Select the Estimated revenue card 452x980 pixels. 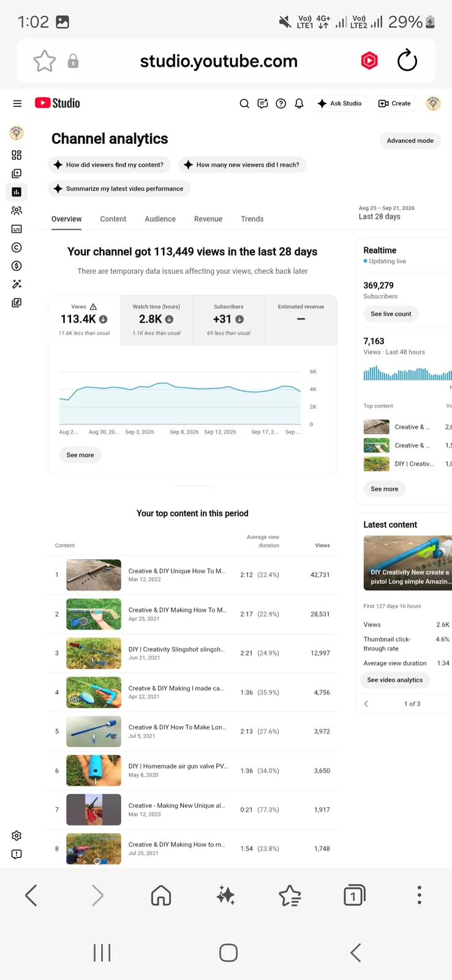(301, 320)
